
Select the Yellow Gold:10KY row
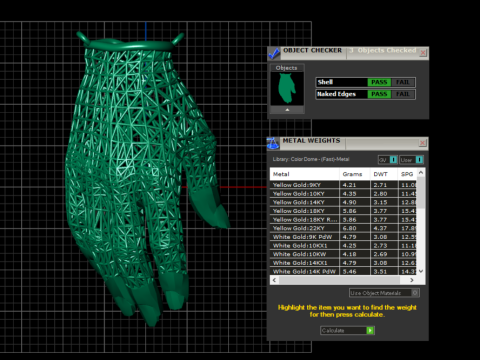[343, 194]
